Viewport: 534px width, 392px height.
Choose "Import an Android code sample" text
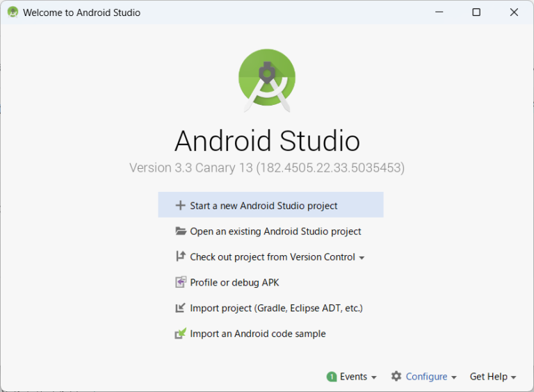coord(257,334)
